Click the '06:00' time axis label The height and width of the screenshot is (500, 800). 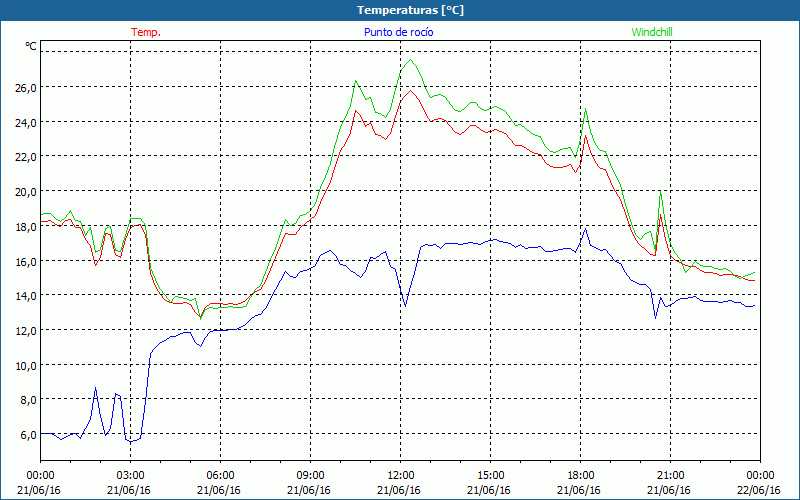coord(220,475)
